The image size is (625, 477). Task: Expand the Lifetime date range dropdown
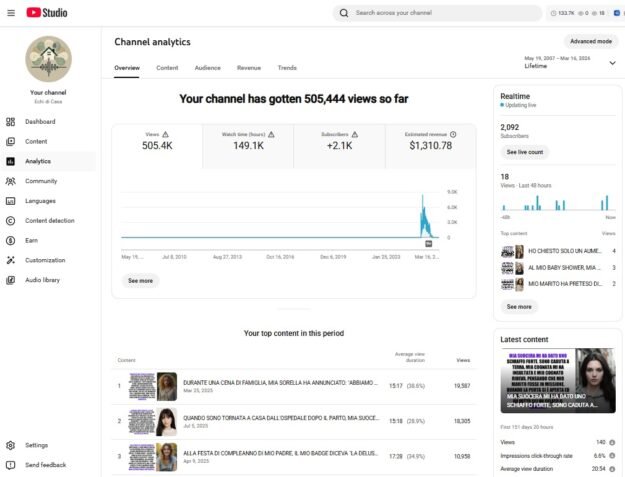pyautogui.click(x=612, y=62)
